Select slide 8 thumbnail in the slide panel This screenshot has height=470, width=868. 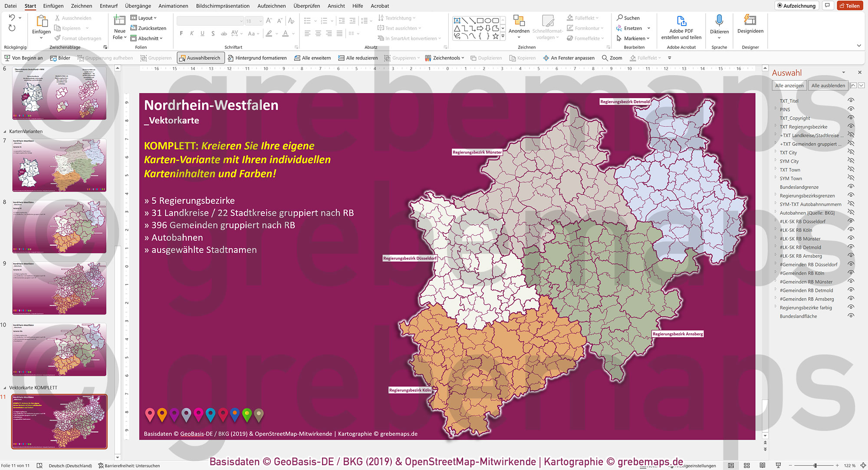coord(59,226)
